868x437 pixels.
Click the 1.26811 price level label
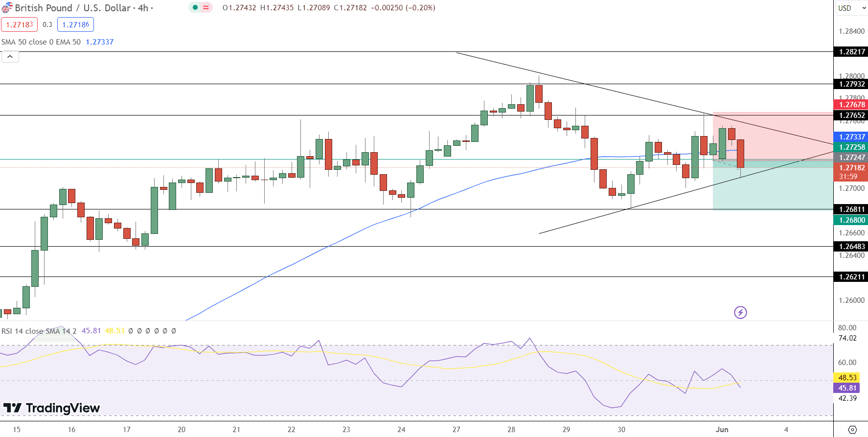click(x=851, y=209)
